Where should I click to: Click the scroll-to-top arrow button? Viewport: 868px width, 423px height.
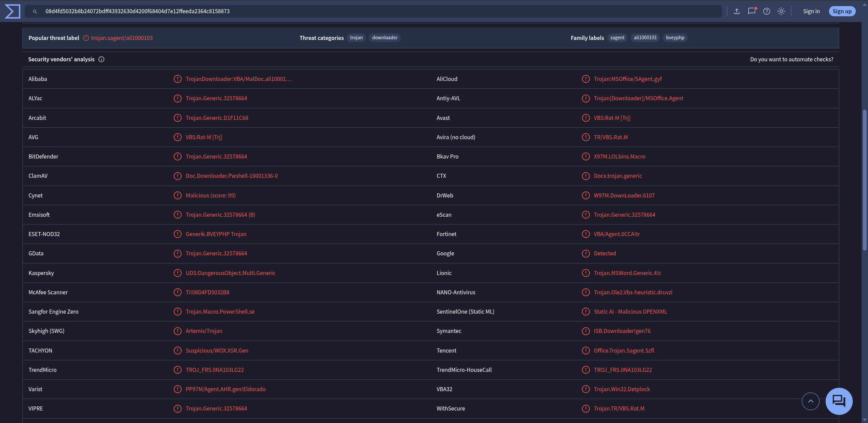coord(810,401)
